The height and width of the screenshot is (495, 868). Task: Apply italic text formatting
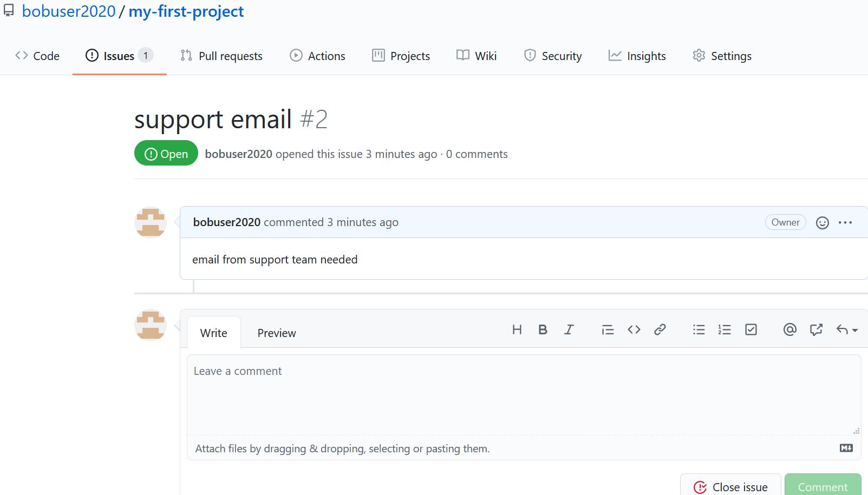point(569,329)
